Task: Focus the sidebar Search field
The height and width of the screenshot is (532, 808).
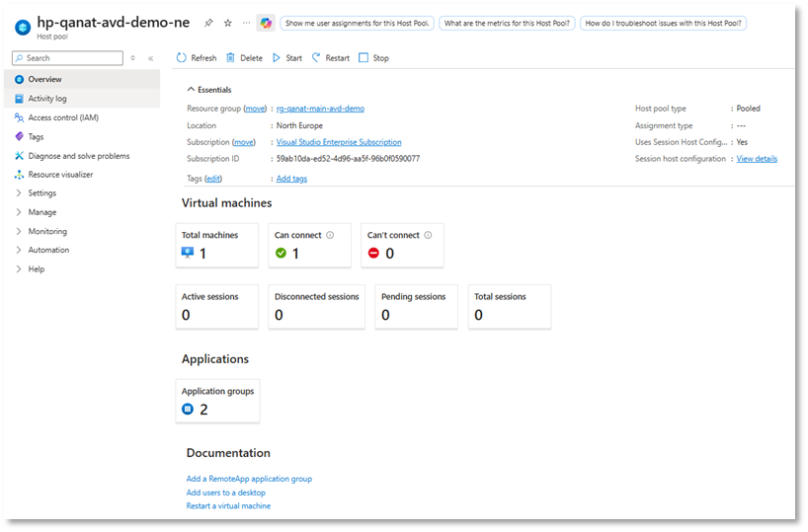Action: click(67, 58)
